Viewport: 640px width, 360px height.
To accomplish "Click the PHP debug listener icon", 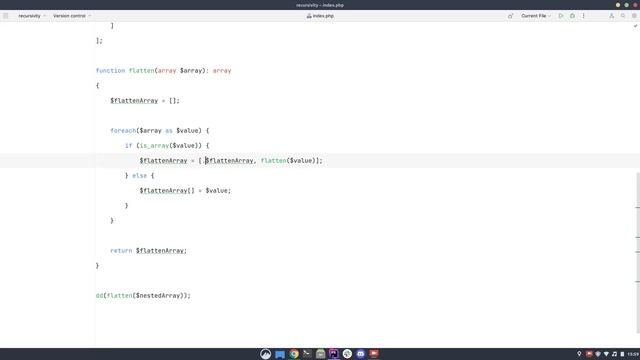I will [511, 16].
